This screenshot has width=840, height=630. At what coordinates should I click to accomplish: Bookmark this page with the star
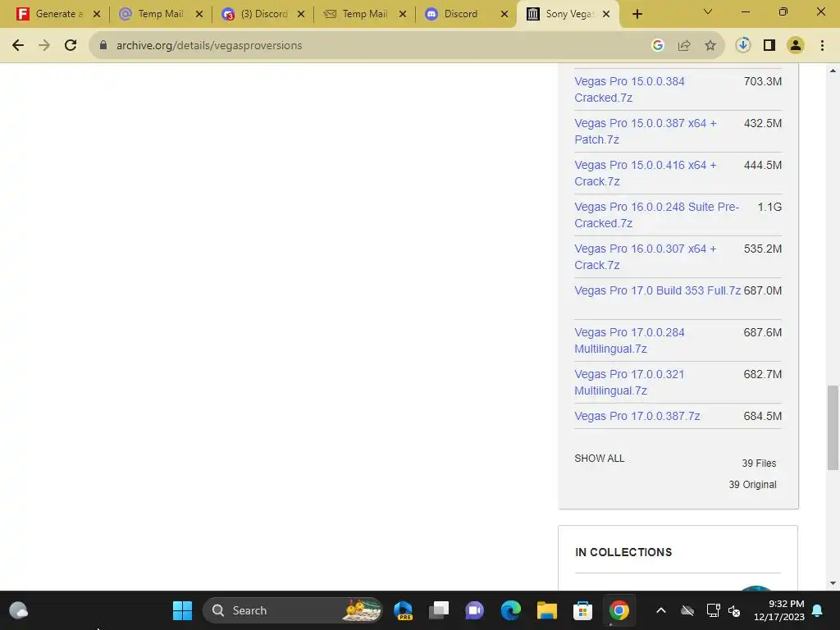(x=710, y=46)
